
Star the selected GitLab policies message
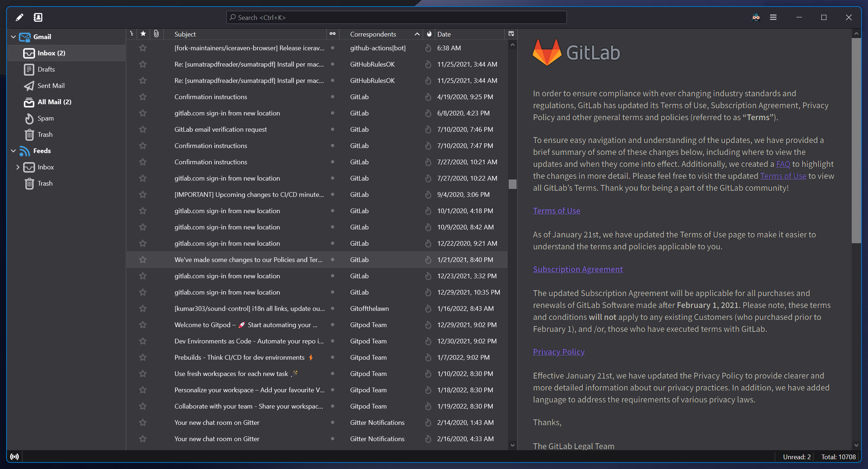click(x=143, y=259)
